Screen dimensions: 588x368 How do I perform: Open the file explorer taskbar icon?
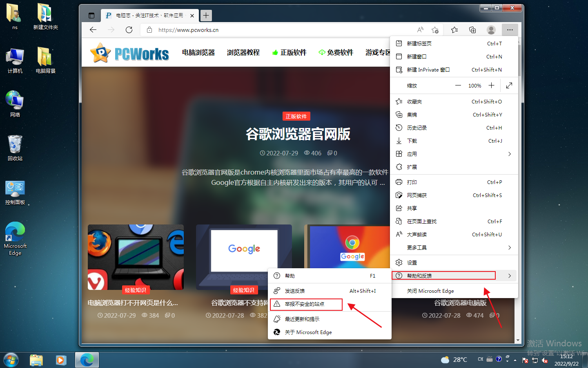[36, 360]
